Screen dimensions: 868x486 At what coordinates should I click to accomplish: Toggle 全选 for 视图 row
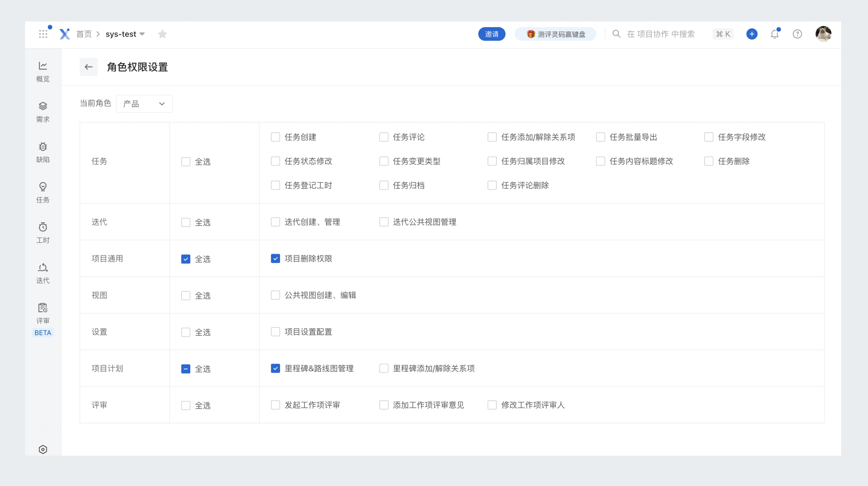click(186, 296)
